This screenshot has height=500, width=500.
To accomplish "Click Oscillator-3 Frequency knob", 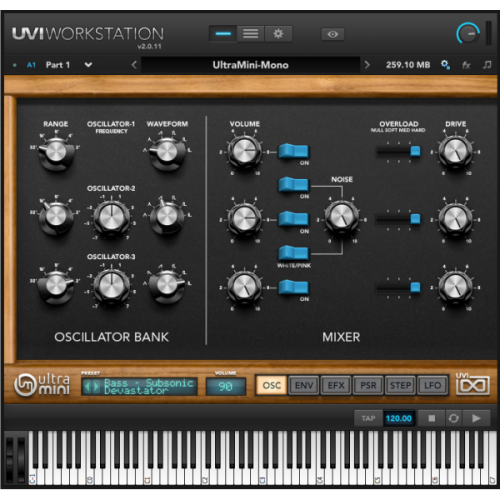I will 111,286.
